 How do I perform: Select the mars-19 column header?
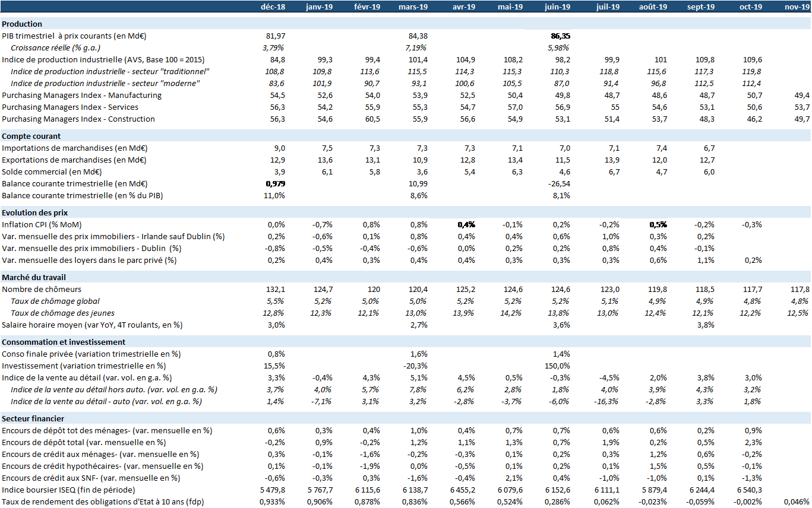click(413, 7)
